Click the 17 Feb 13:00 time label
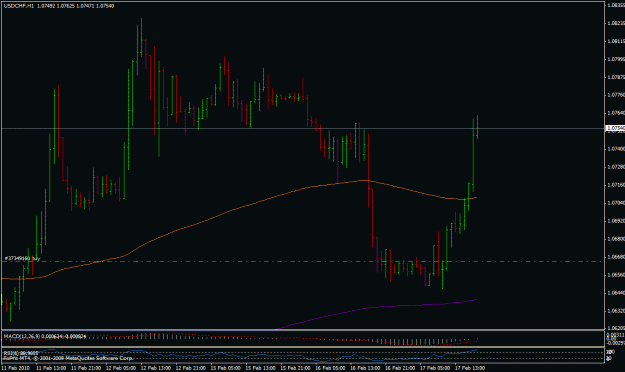The width and height of the screenshot is (625, 372). coord(470,368)
